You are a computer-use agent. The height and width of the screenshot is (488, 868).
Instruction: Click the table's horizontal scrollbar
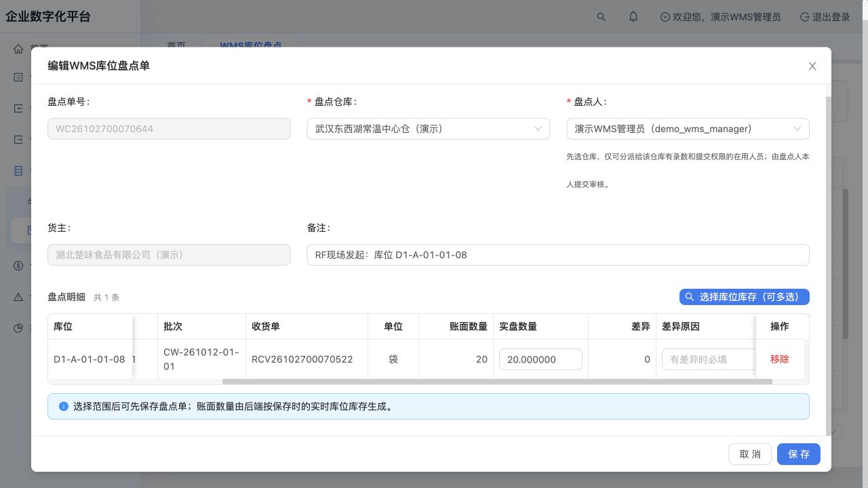coord(497,382)
